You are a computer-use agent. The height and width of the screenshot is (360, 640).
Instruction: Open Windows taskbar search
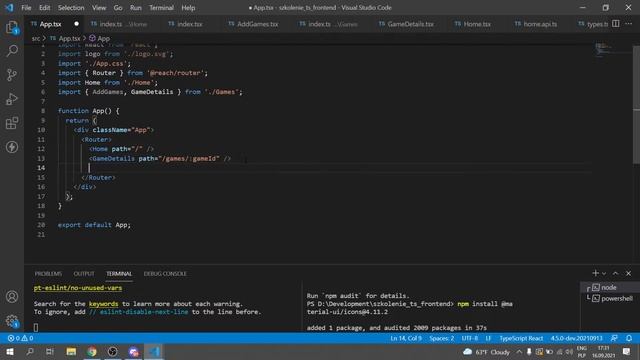pos(30,352)
